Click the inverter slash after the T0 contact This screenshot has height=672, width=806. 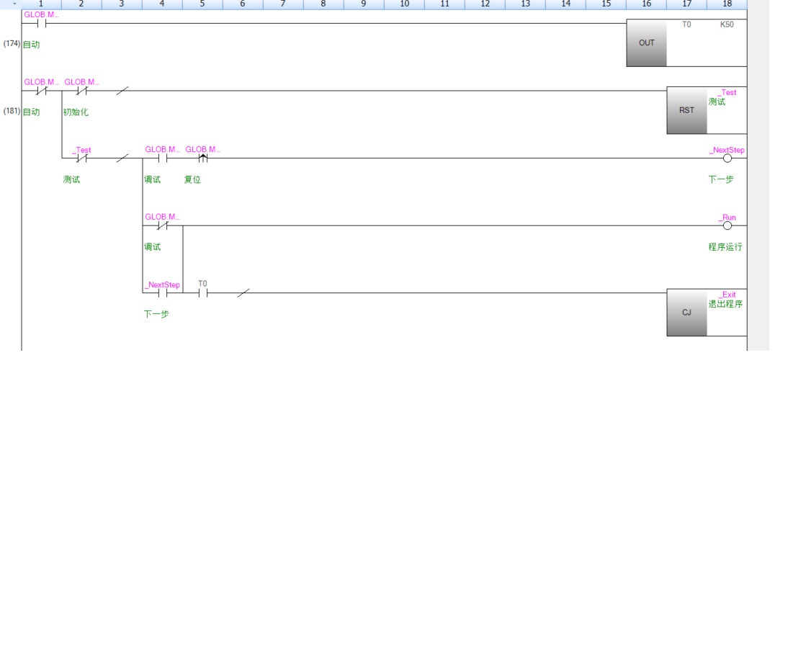243,293
